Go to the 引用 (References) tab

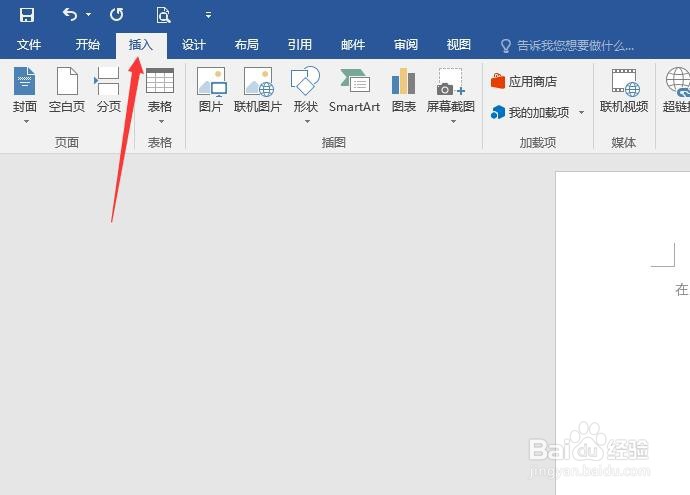coord(300,45)
